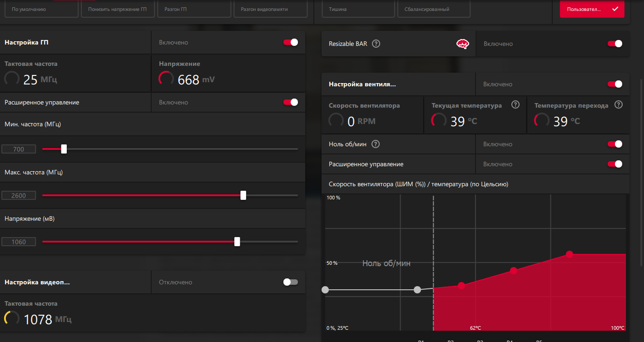Click the Макс. частота slider handle
The width and height of the screenshot is (644, 342).
click(x=243, y=195)
